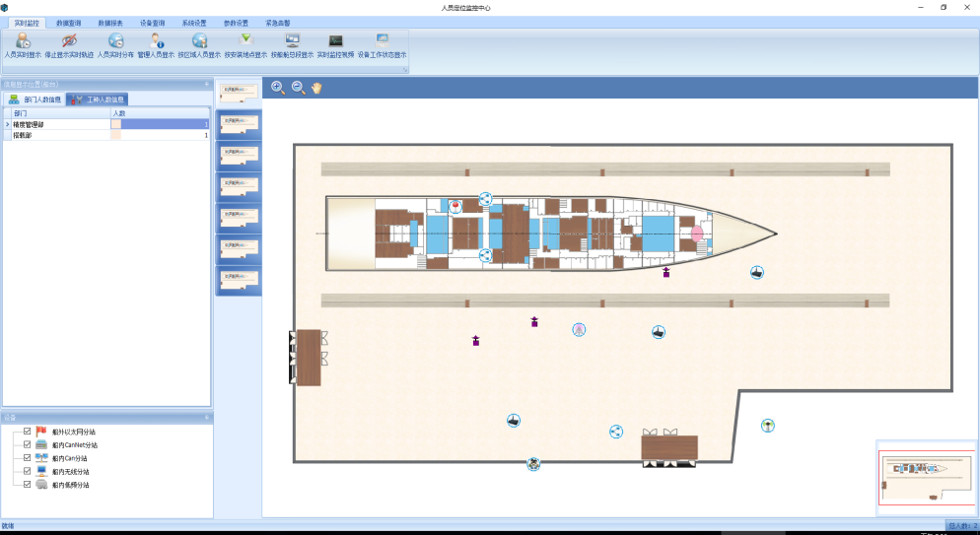Disable 船内无线分站 checkbox
Screen dimensions: 980x535
click(28, 472)
